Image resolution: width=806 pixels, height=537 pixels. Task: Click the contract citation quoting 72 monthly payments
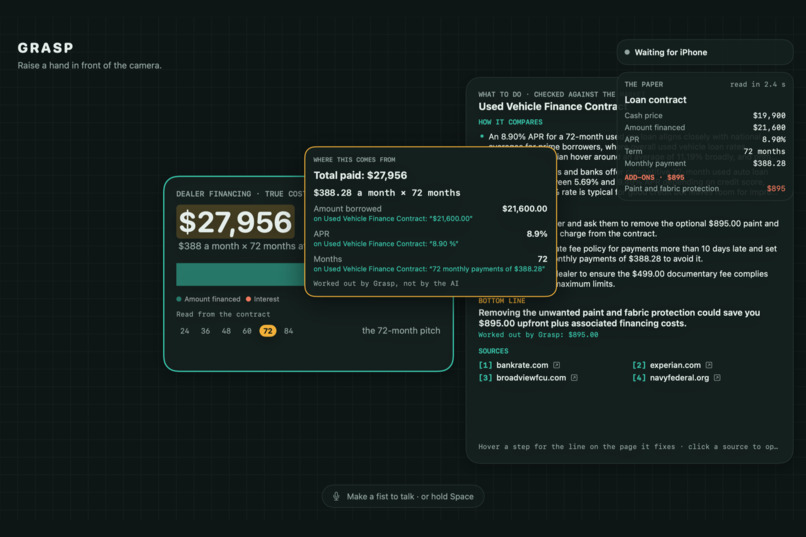(429, 269)
